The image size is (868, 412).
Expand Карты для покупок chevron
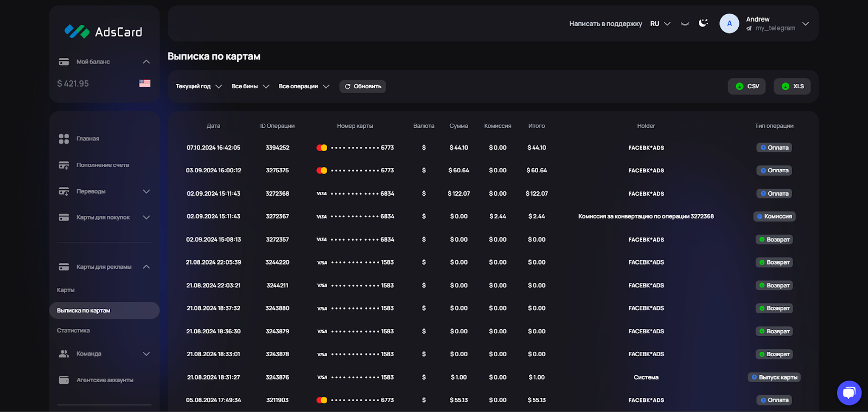[146, 217]
